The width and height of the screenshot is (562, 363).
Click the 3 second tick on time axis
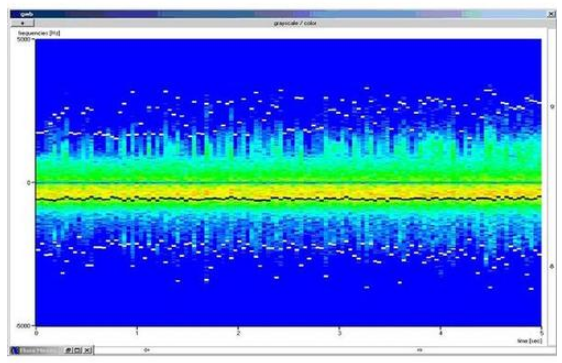(x=339, y=333)
